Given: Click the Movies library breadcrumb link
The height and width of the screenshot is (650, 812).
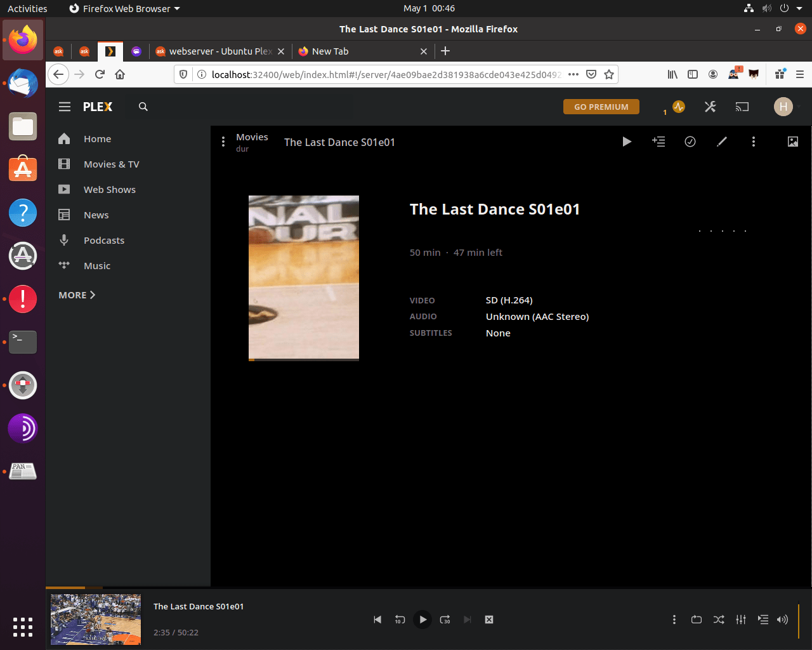Looking at the screenshot, I should (x=252, y=137).
